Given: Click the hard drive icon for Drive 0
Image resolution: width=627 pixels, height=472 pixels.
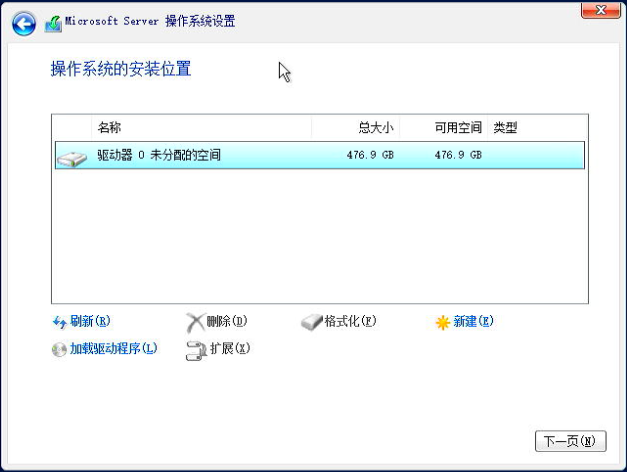Looking at the screenshot, I should pyautogui.click(x=72, y=159).
